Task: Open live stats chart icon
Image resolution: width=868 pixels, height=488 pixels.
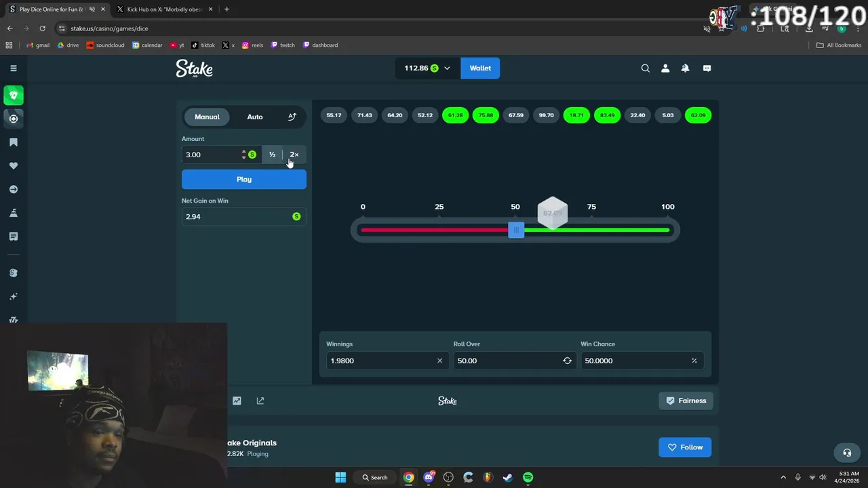Action: pos(237,401)
